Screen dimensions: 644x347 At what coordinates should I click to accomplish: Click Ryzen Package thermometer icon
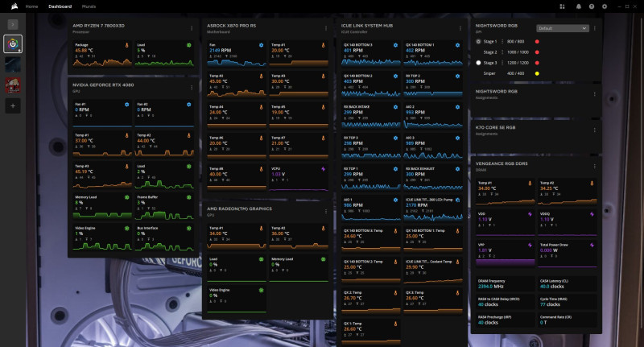126,45
